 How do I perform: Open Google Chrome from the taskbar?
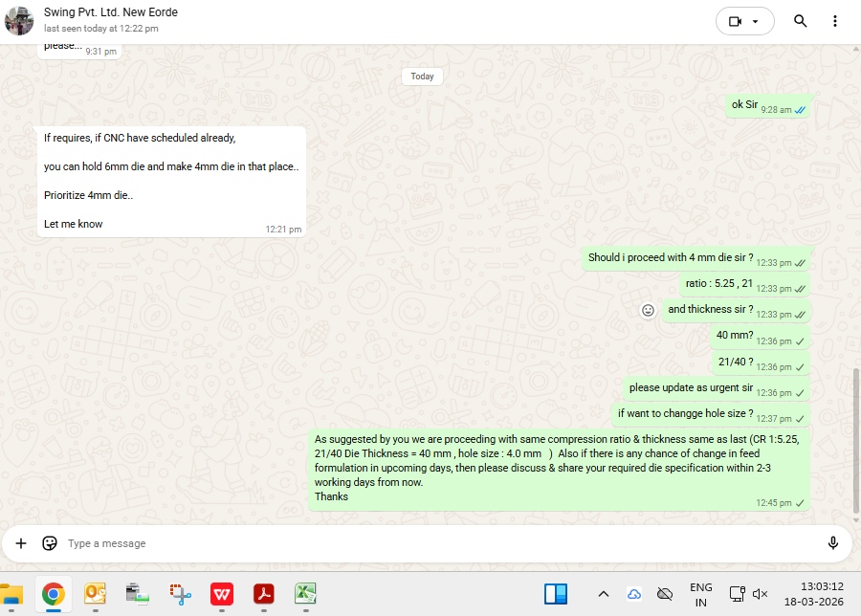54,594
